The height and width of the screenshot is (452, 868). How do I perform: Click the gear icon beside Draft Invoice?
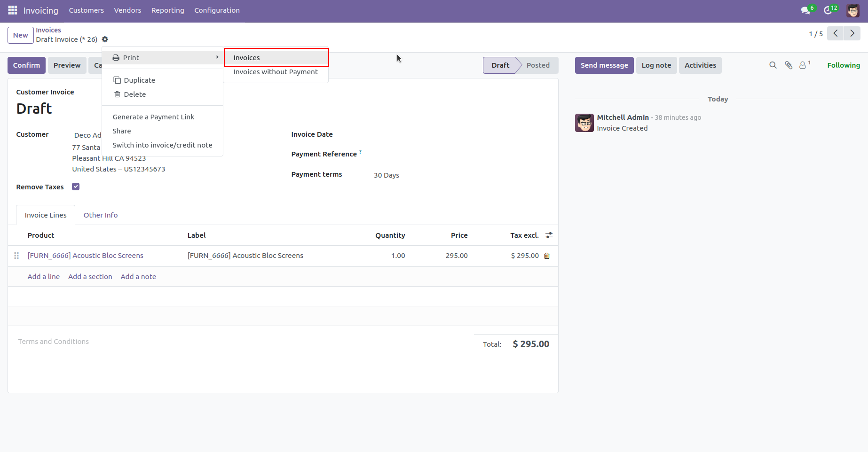tap(105, 39)
